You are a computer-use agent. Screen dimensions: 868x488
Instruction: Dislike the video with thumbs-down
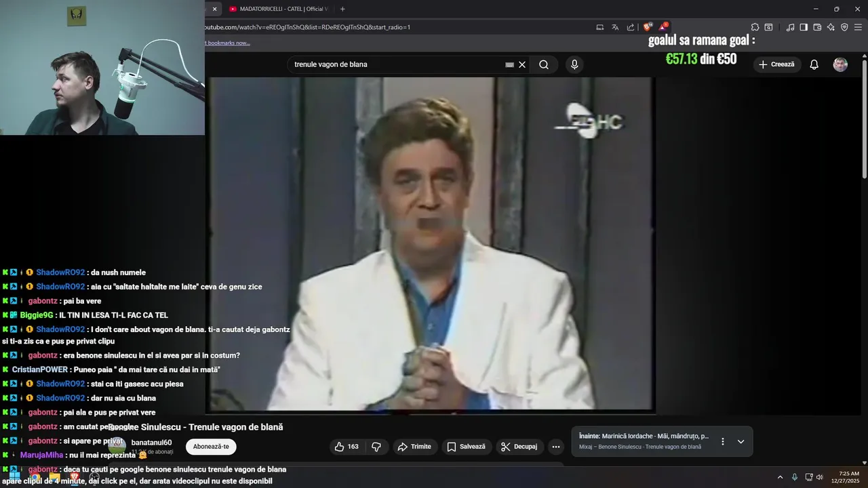376,447
